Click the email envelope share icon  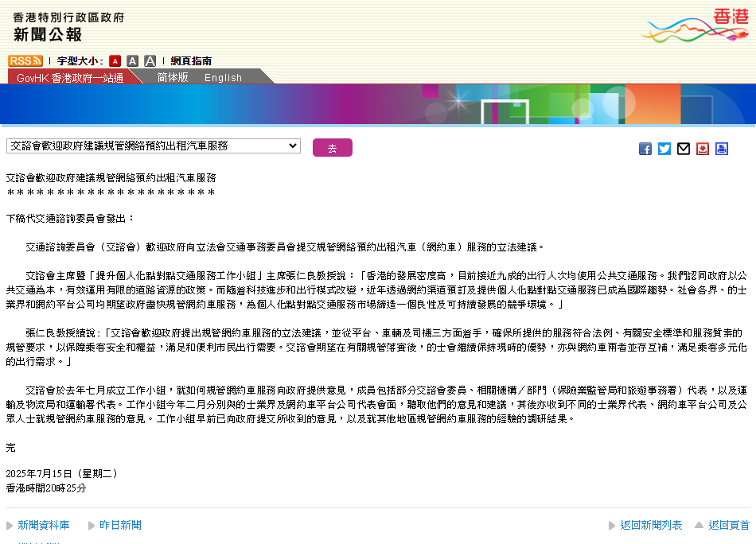[x=684, y=149]
